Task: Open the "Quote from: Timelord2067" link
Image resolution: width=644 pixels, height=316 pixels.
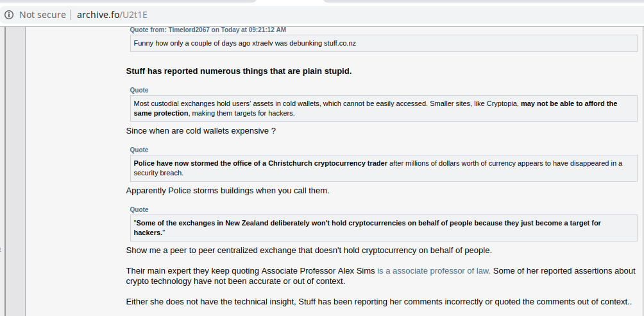Action: 208,30
